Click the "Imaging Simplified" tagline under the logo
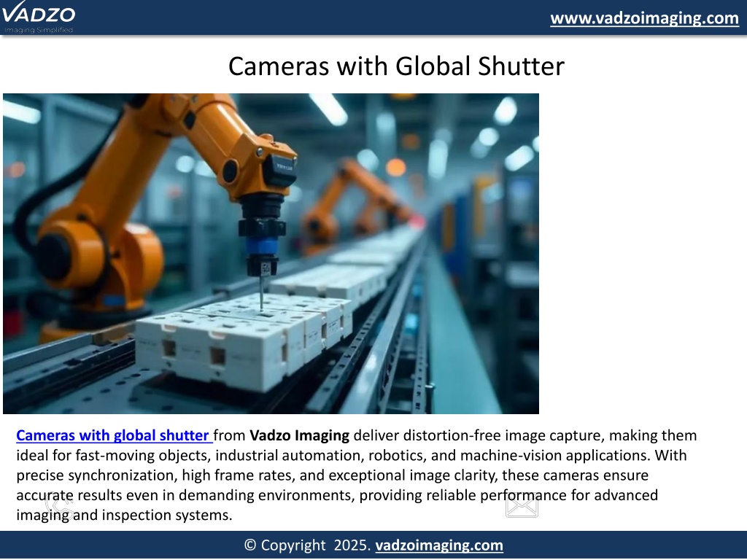This screenshot has height=560, width=747. [38, 30]
